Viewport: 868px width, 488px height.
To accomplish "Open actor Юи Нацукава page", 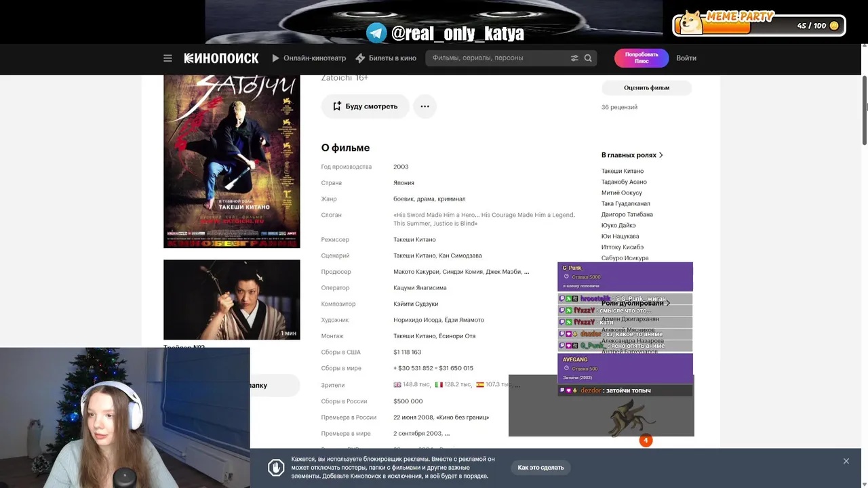I will (x=620, y=236).
